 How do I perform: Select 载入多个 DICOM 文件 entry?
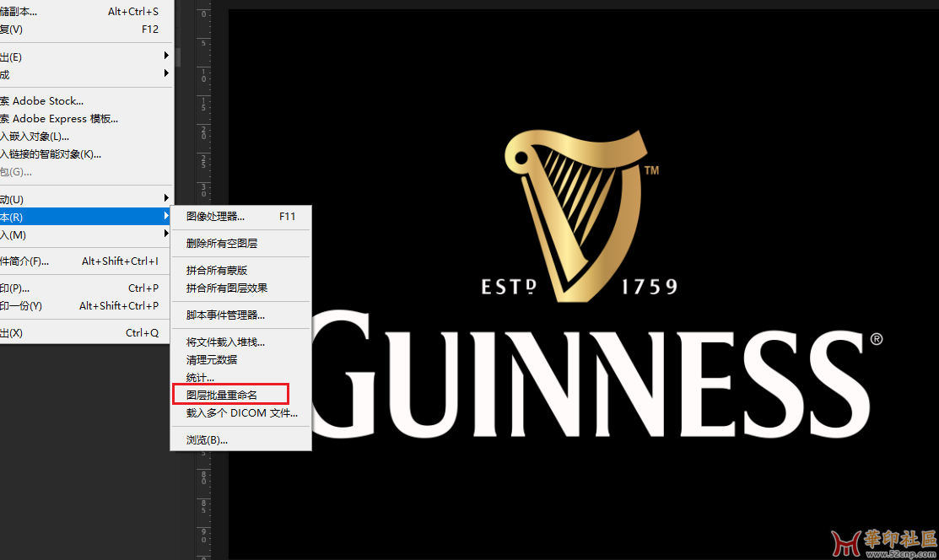[240, 412]
